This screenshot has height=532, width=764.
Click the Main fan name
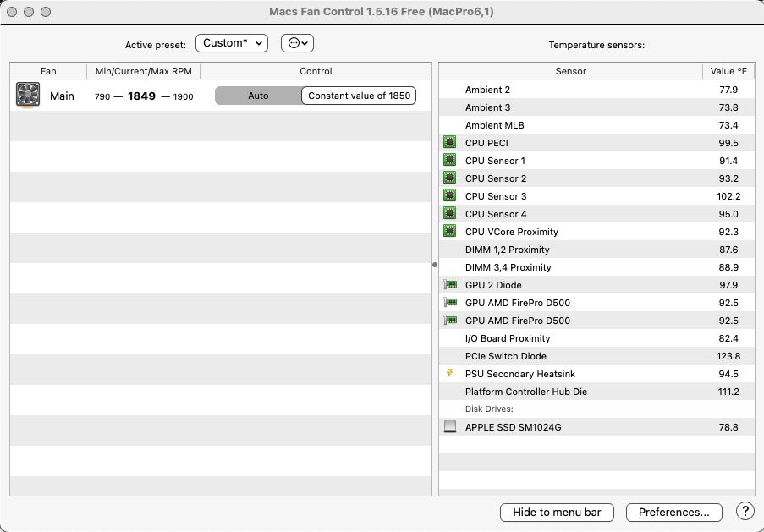tap(62, 96)
